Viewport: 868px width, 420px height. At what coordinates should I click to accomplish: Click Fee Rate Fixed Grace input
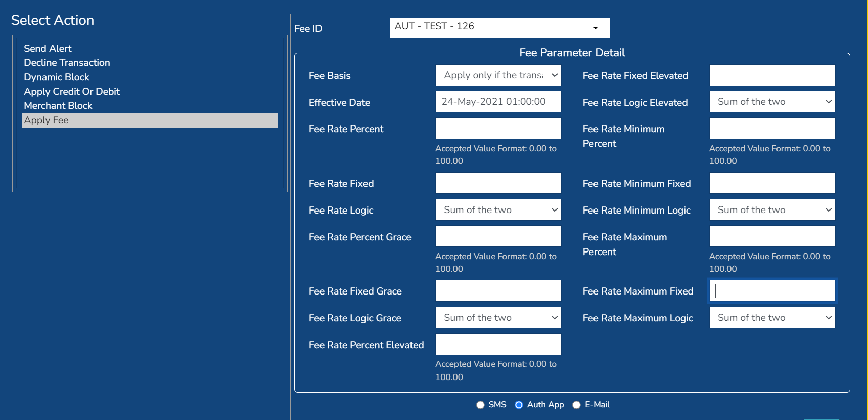tap(498, 291)
